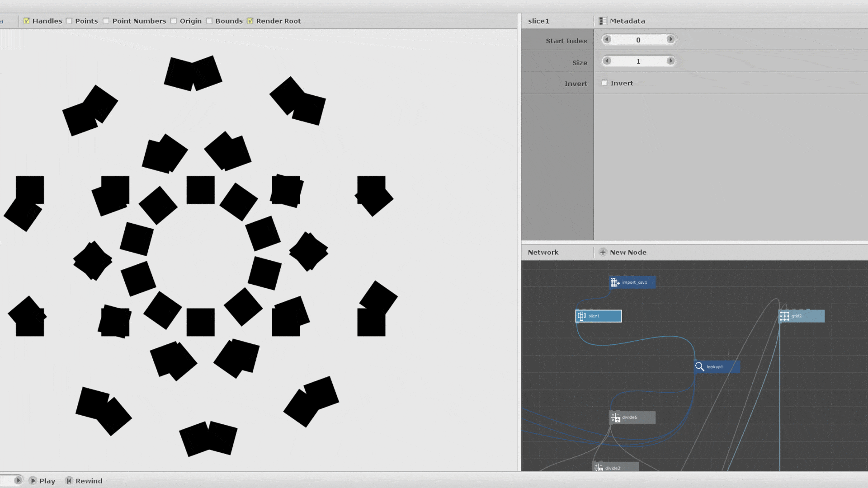Click the slice1 node icon
Screen dimensions: 868x488
pos(582,316)
